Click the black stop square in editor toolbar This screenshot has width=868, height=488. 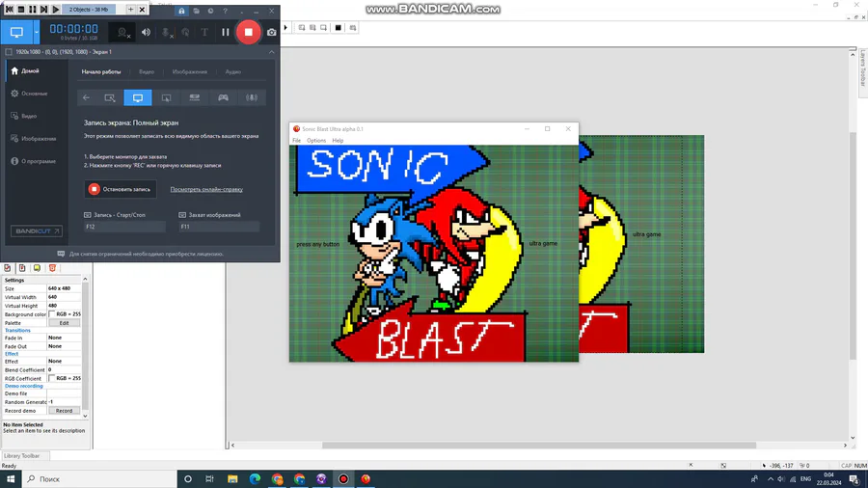(339, 28)
